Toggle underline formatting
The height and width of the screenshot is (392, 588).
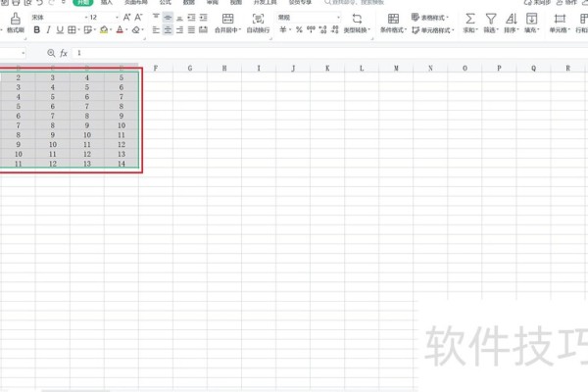coord(60,29)
